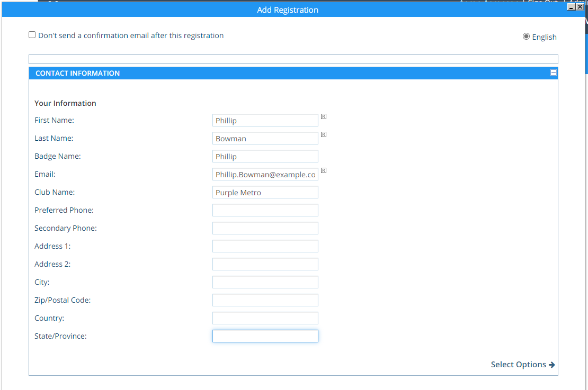Click into the Last Name field
This screenshot has height=390, width=588.
[265, 139]
